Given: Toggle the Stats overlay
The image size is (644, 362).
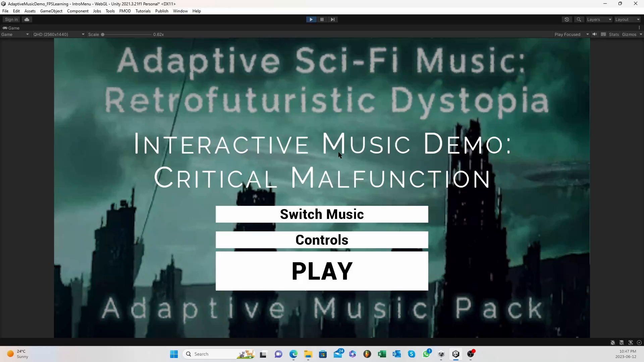Looking at the screenshot, I should tap(614, 34).
